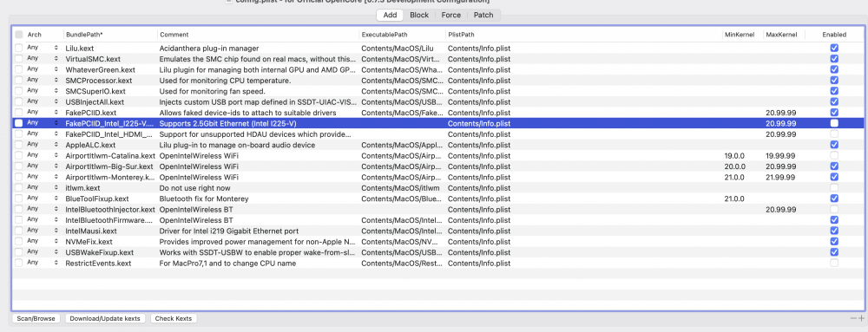The height and width of the screenshot is (332, 868).
Task: Click the PlistPath cell of IntelMausi.kext
Action: (479, 231)
